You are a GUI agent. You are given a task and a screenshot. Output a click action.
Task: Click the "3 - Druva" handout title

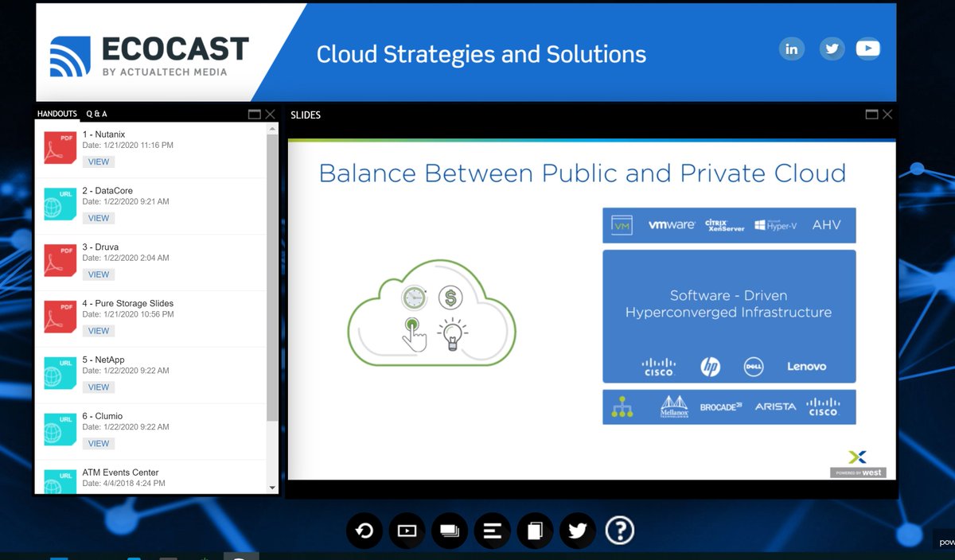coord(100,247)
